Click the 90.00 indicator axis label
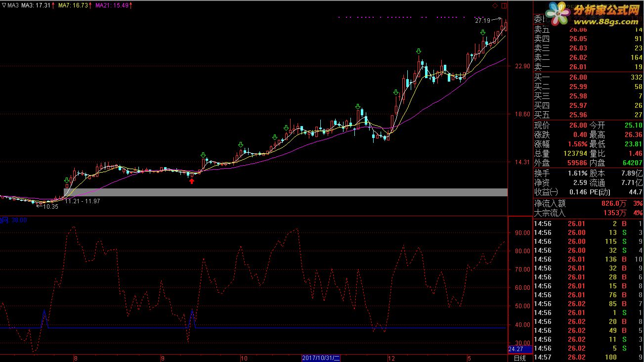The width and height of the screenshot is (644, 362). [522, 233]
